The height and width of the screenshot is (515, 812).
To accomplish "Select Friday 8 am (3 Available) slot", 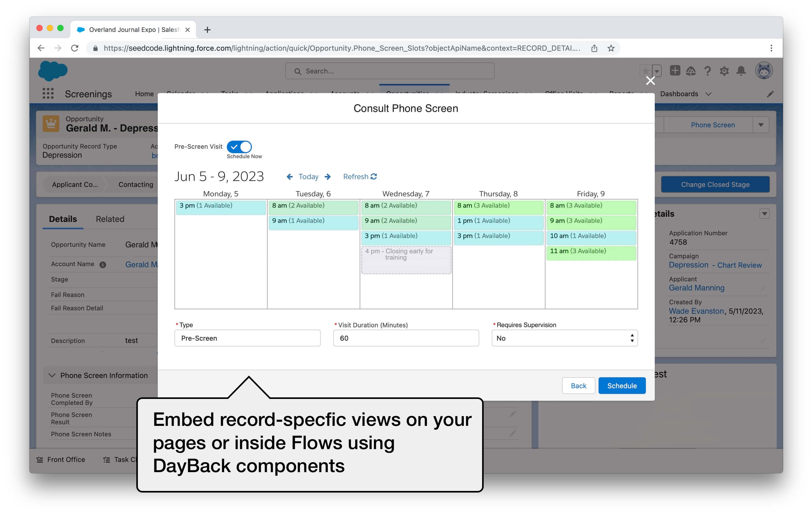I will pyautogui.click(x=591, y=207).
